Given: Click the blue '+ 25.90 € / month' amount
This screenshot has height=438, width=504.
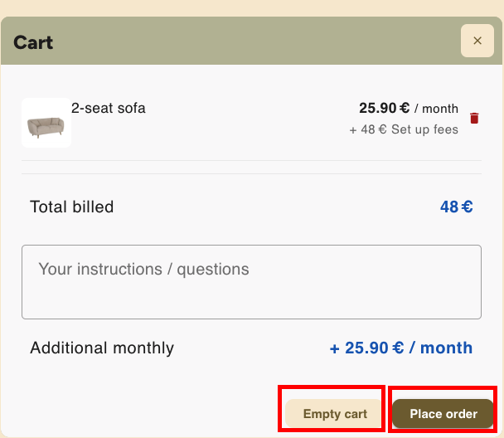Looking at the screenshot, I should (401, 348).
